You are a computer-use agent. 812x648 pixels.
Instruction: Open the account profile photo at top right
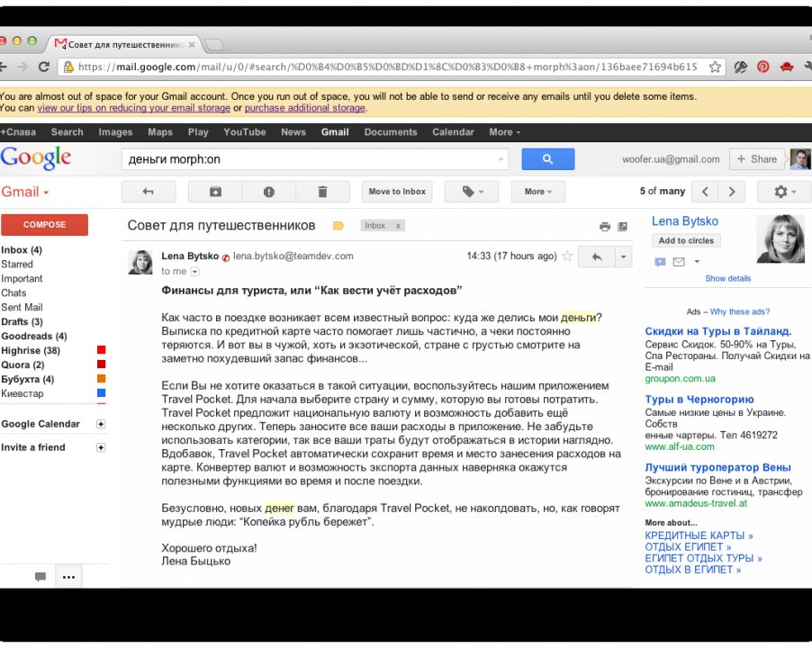coord(799,159)
